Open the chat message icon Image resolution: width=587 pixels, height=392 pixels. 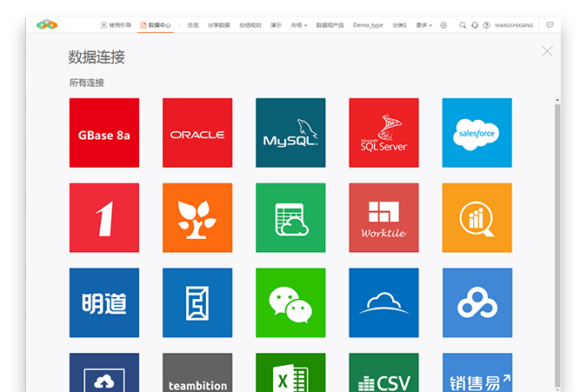pyautogui.click(x=550, y=24)
